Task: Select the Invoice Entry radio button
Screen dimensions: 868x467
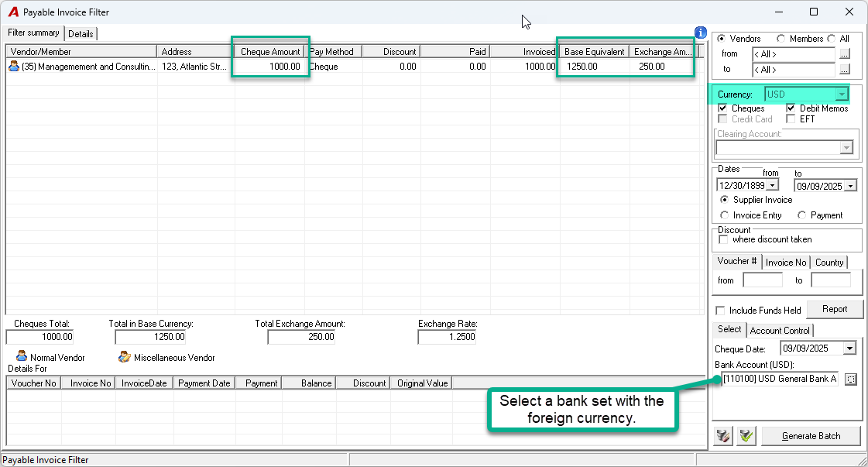Action: (x=724, y=215)
